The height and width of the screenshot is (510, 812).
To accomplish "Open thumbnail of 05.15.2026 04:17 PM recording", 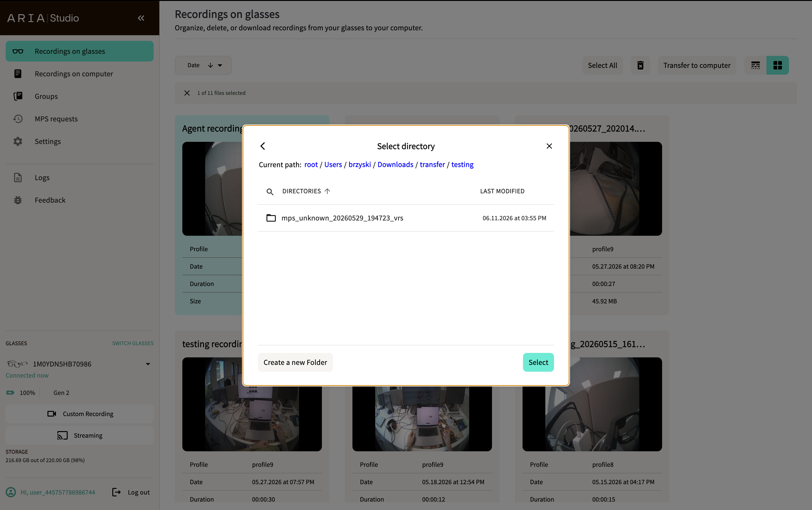I will coord(592,419).
